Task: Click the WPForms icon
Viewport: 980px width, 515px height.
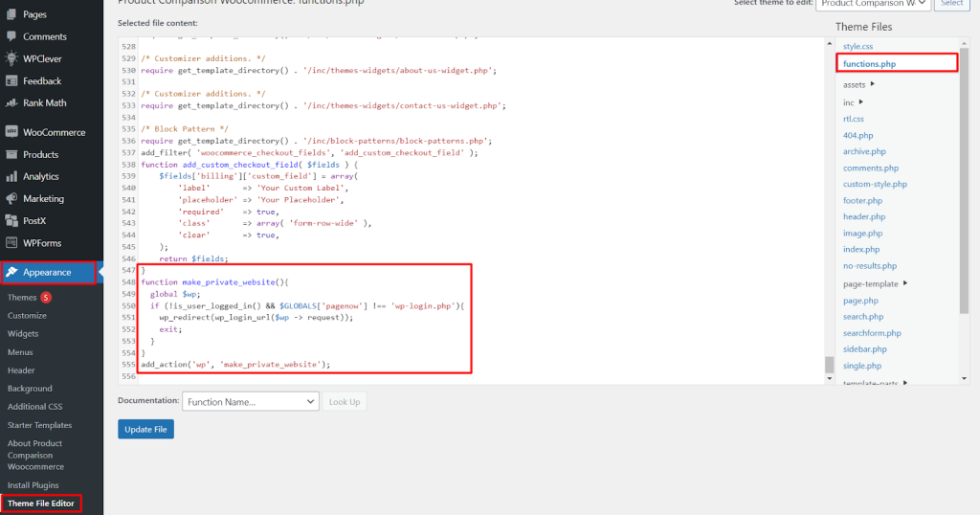Action: point(11,242)
